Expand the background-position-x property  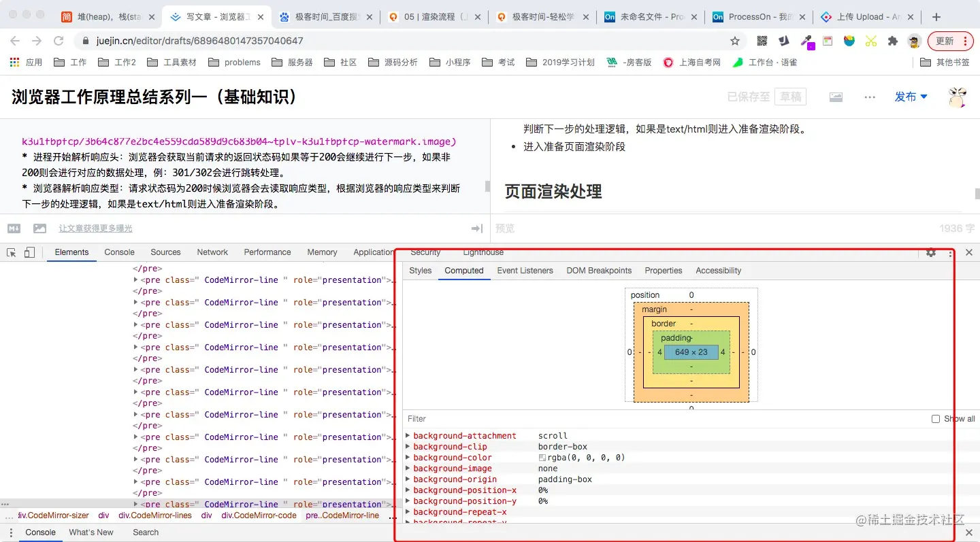(408, 490)
